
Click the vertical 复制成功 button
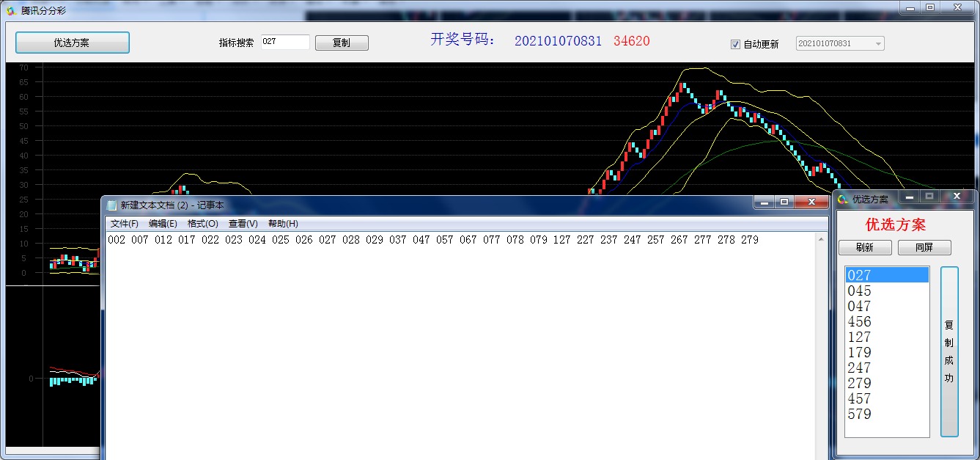(x=949, y=351)
